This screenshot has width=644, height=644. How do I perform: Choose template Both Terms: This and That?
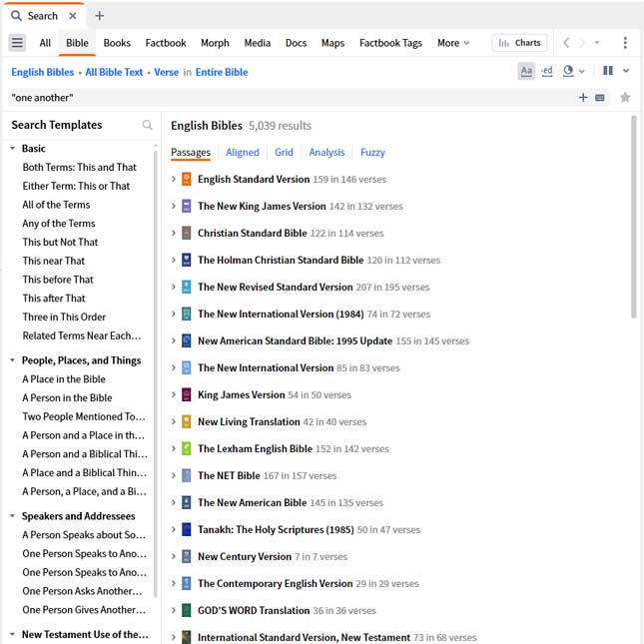point(79,167)
